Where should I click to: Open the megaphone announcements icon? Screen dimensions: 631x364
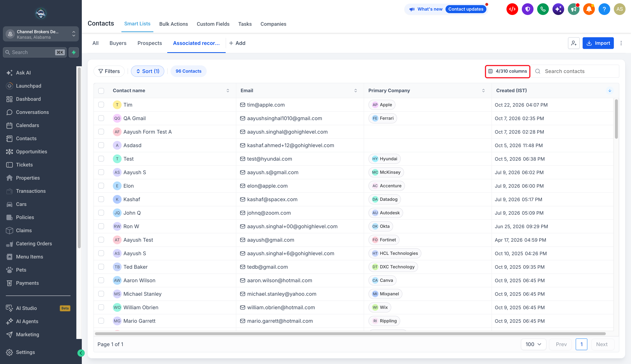tap(573, 9)
